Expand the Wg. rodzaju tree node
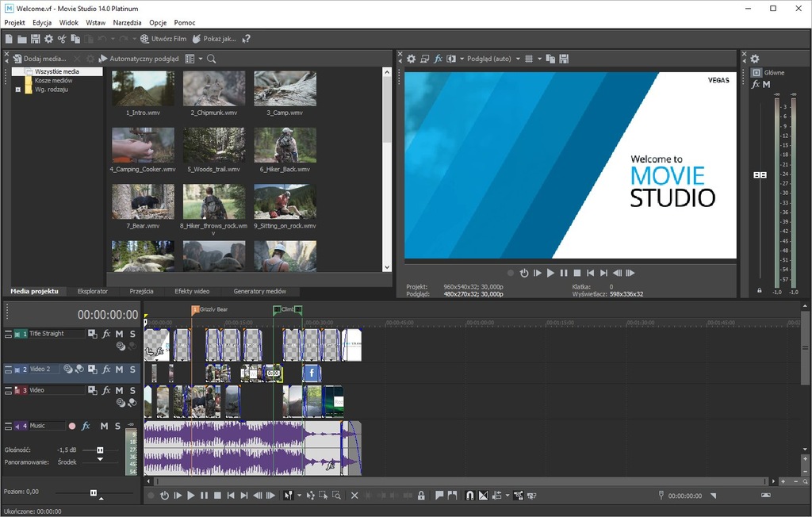Image resolution: width=812 pixels, height=517 pixels. coord(17,90)
